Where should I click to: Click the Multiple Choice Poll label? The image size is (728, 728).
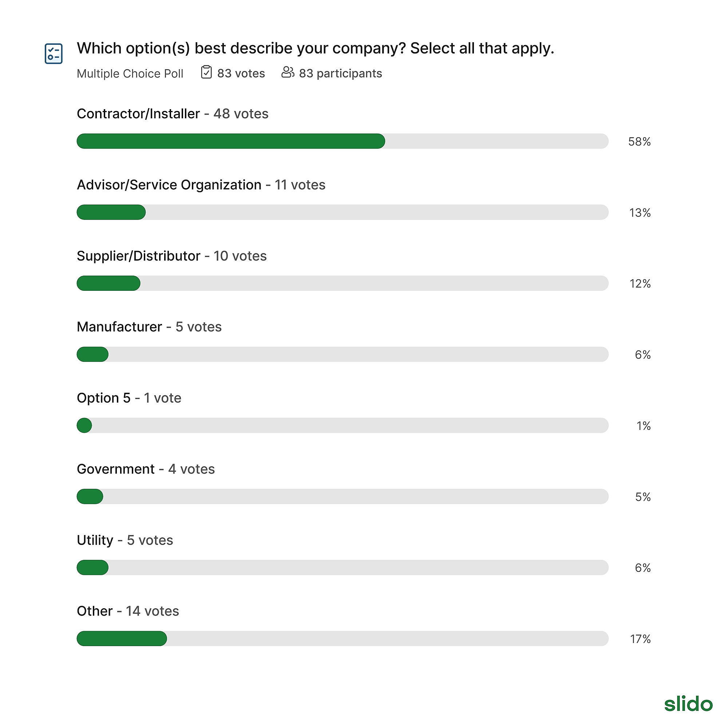tap(130, 74)
